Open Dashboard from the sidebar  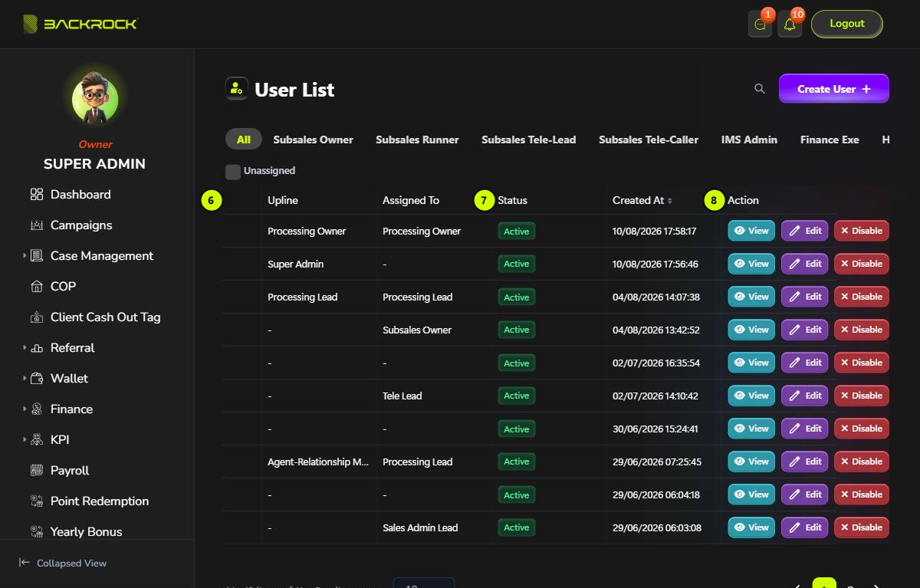80,195
